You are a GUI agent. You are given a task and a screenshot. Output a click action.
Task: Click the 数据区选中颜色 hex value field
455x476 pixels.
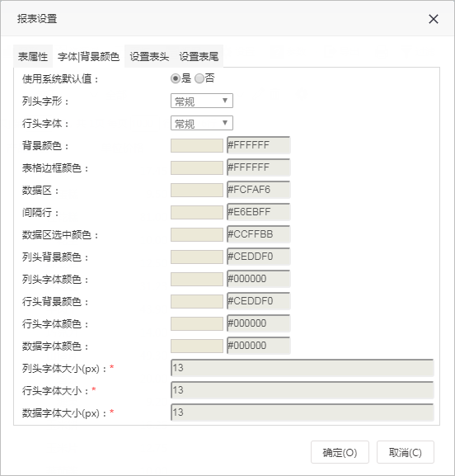pos(259,234)
